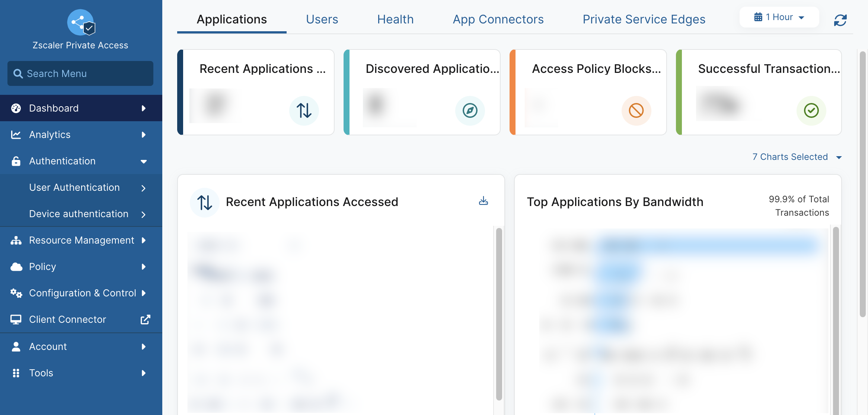This screenshot has height=415, width=868.
Task: Click the Account person icon
Action: pyautogui.click(x=16, y=347)
